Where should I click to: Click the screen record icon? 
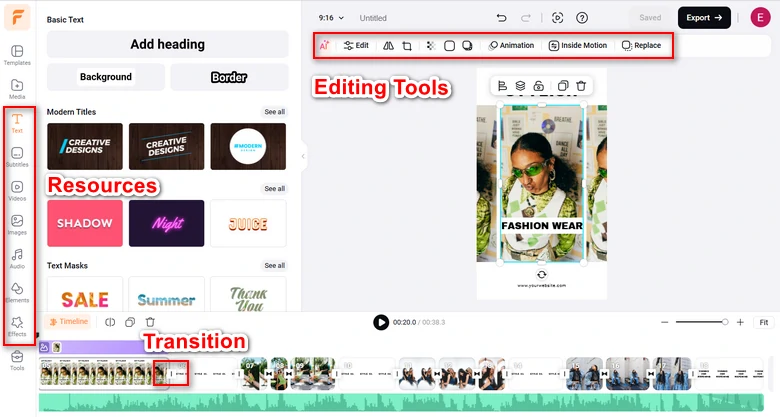(x=558, y=18)
